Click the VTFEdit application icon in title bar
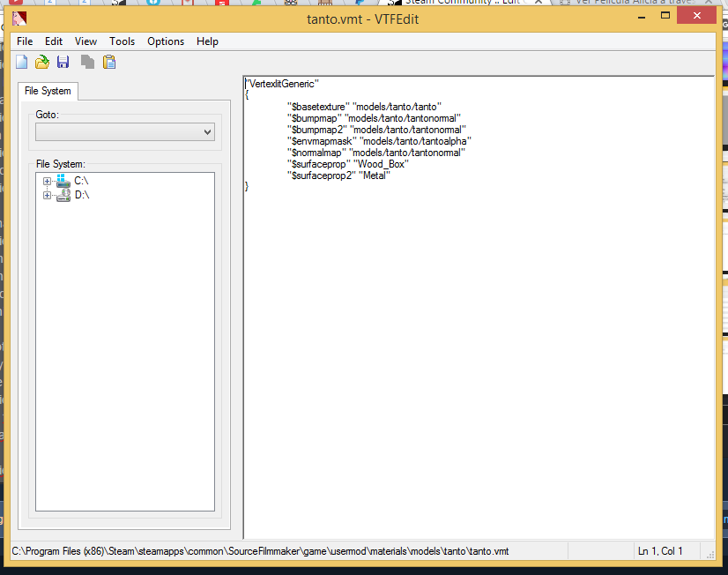The height and width of the screenshot is (575, 728). coord(19,19)
